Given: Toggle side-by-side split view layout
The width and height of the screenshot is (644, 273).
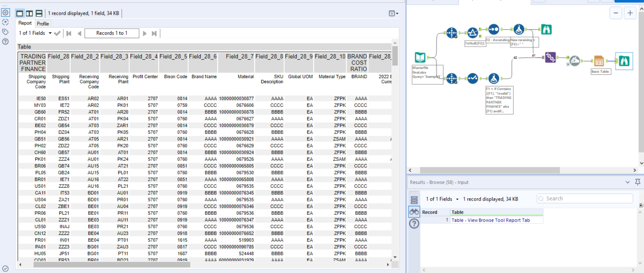Looking at the screenshot, I should click(30, 13).
